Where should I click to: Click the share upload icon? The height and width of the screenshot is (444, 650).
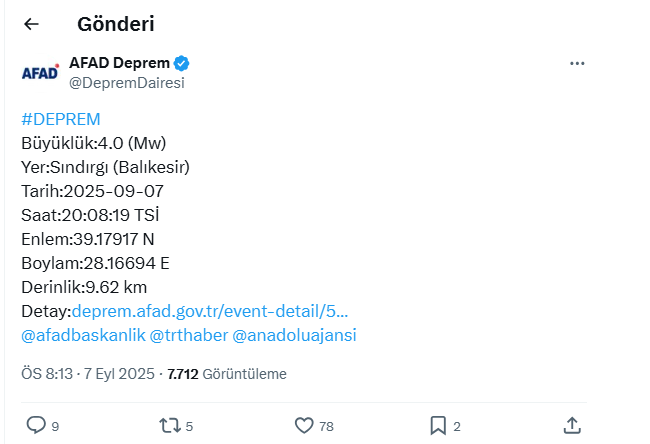coord(572,425)
